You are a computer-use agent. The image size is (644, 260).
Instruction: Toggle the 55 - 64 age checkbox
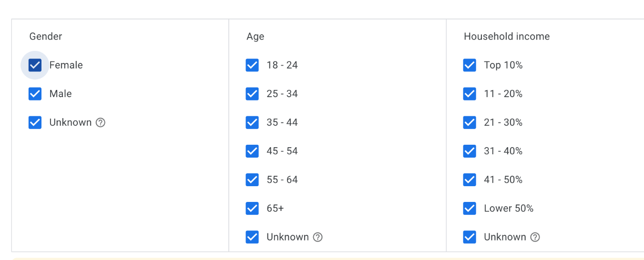252,180
